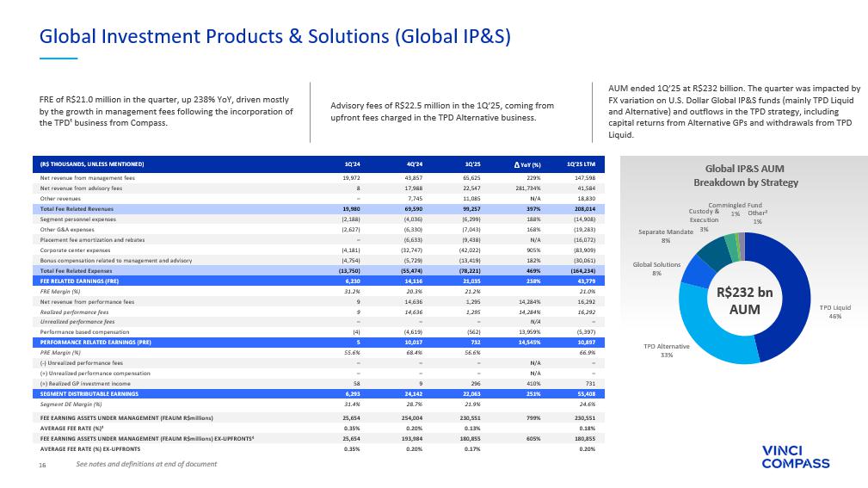Click the 'AVERAGE FEE RATE (%) EX-UPFRONTS' label
Image resolution: width=868 pixels, height=488 pixels.
[89, 449]
